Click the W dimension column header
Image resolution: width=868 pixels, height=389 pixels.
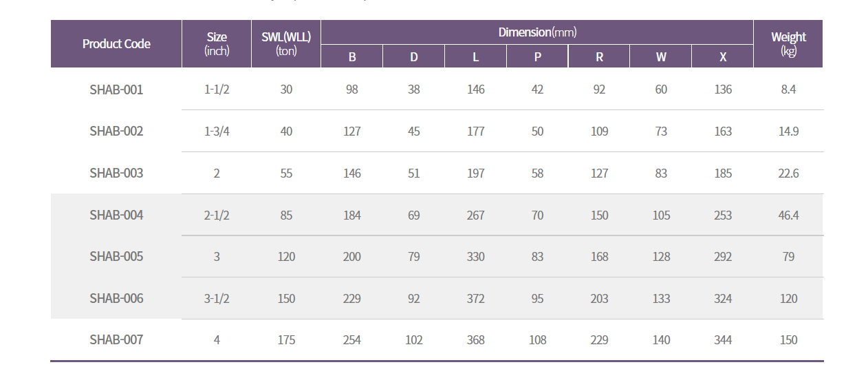click(x=661, y=56)
